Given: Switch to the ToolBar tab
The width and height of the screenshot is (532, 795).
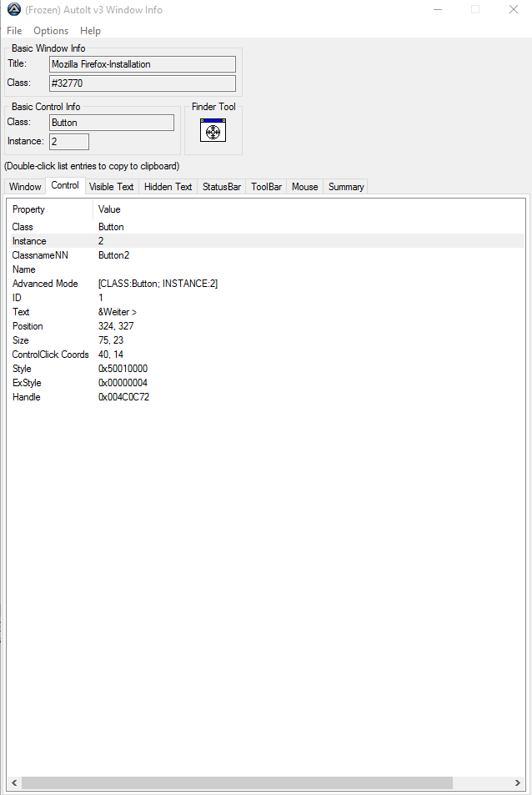Looking at the screenshot, I should tap(266, 187).
